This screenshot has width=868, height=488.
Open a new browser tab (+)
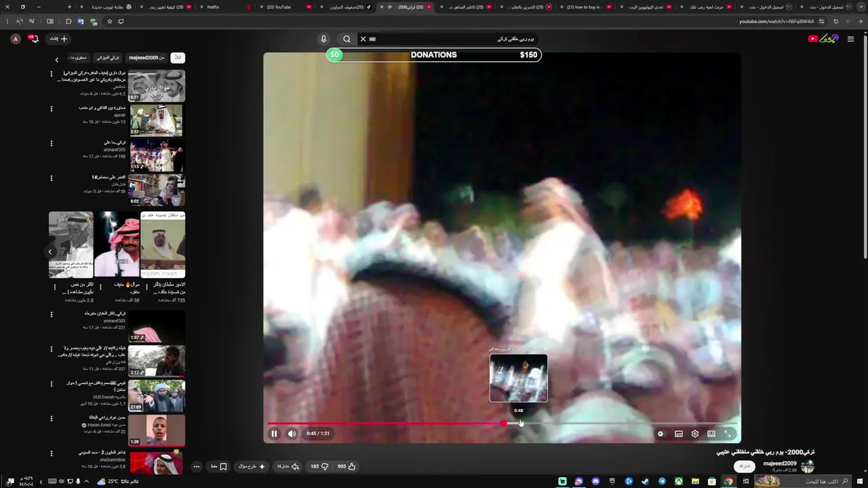click(x=69, y=7)
